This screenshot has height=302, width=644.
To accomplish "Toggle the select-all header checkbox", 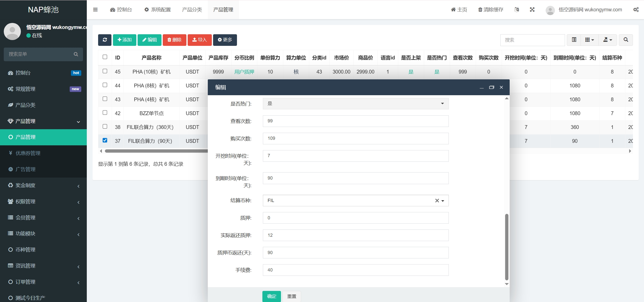I will click(105, 57).
